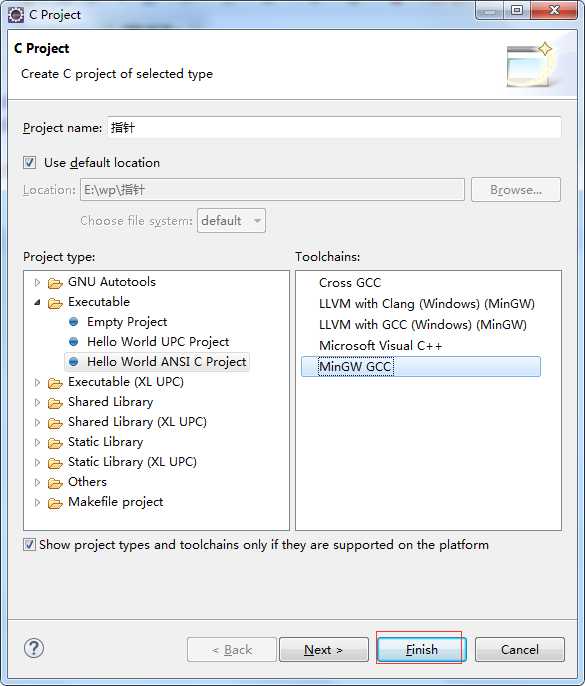Select Microsoft Visual C++ toolchain

click(380, 346)
